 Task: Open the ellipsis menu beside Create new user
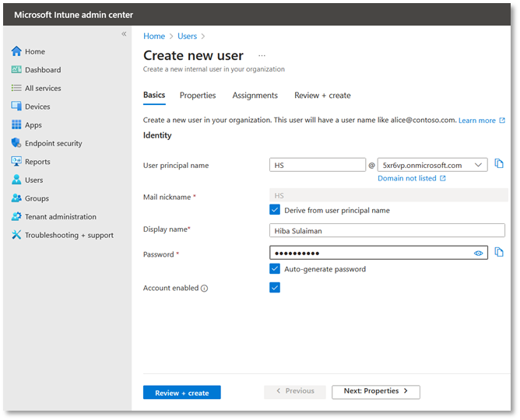pyautogui.click(x=262, y=56)
